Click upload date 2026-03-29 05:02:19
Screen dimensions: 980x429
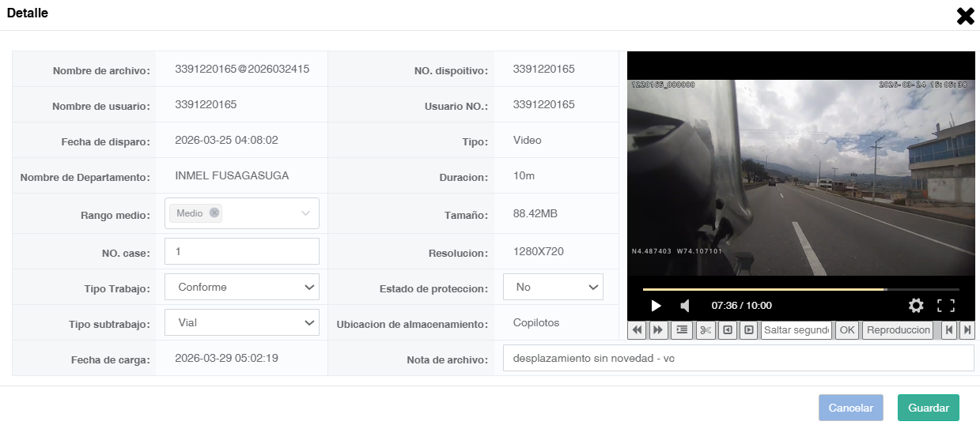(226, 357)
